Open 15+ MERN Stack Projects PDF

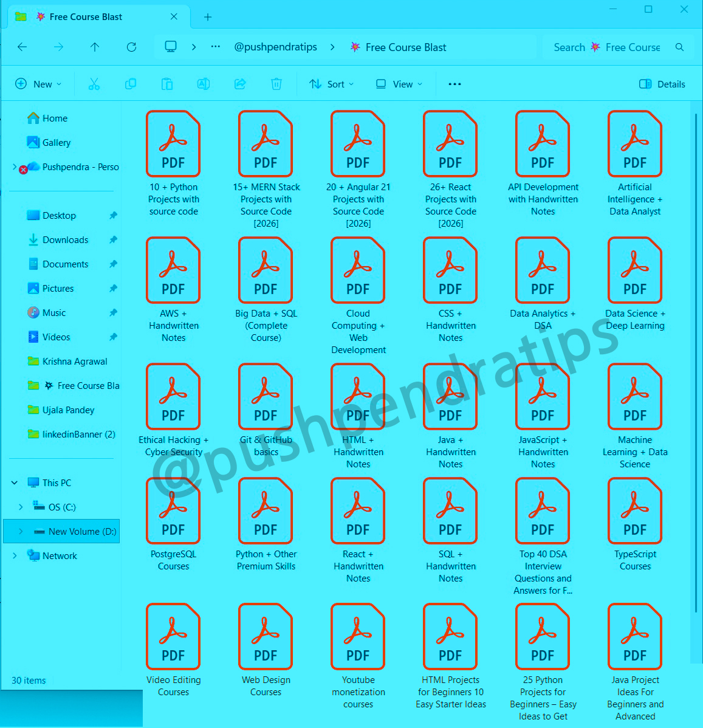[x=266, y=170]
